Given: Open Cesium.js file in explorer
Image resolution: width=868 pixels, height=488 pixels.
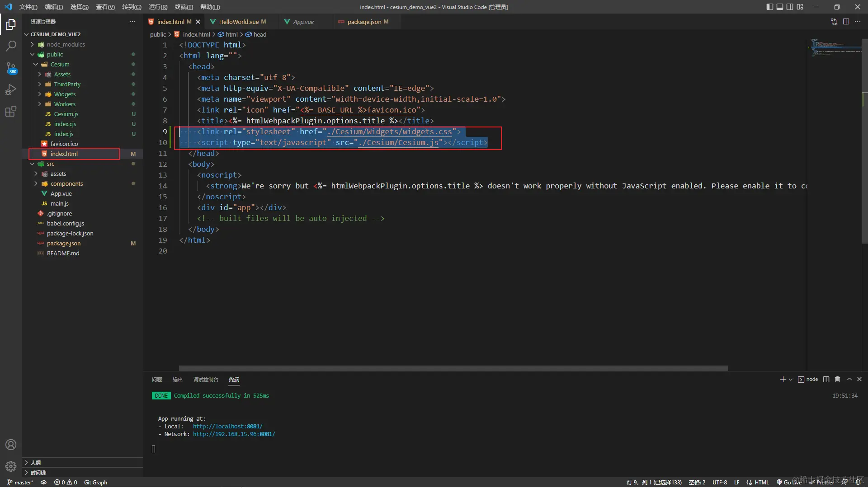Looking at the screenshot, I should point(66,114).
